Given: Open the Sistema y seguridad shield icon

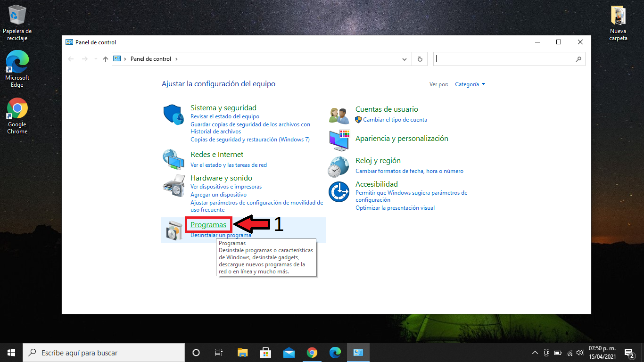Looking at the screenshot, I should [173, 115].
